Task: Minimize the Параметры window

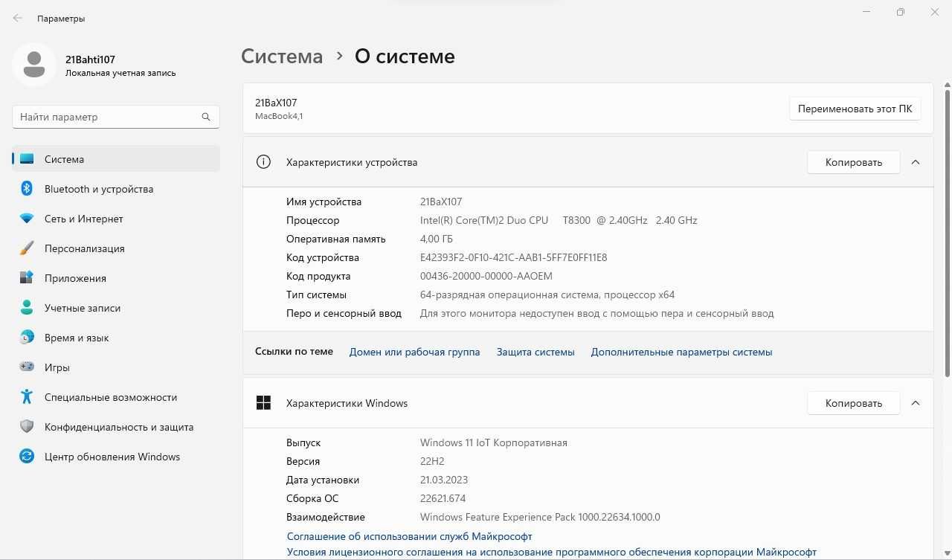Action: [x=867, y=12]
